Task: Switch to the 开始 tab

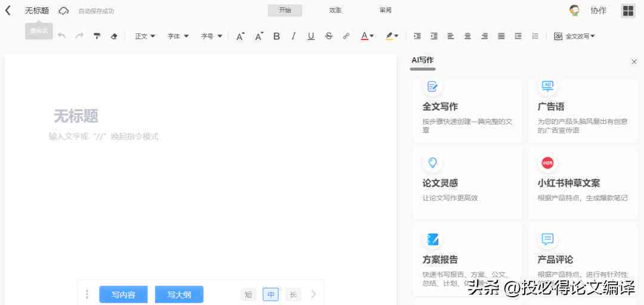Action: [x=285, y=11]
